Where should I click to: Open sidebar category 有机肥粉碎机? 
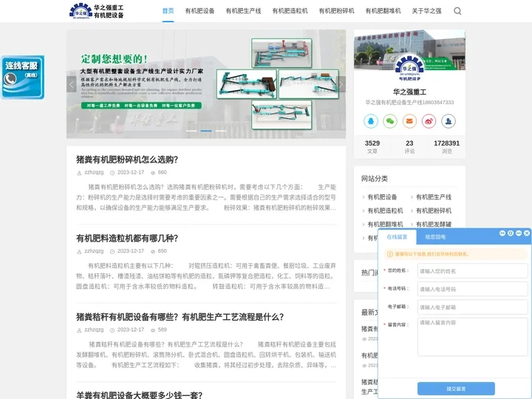(434, 211)
